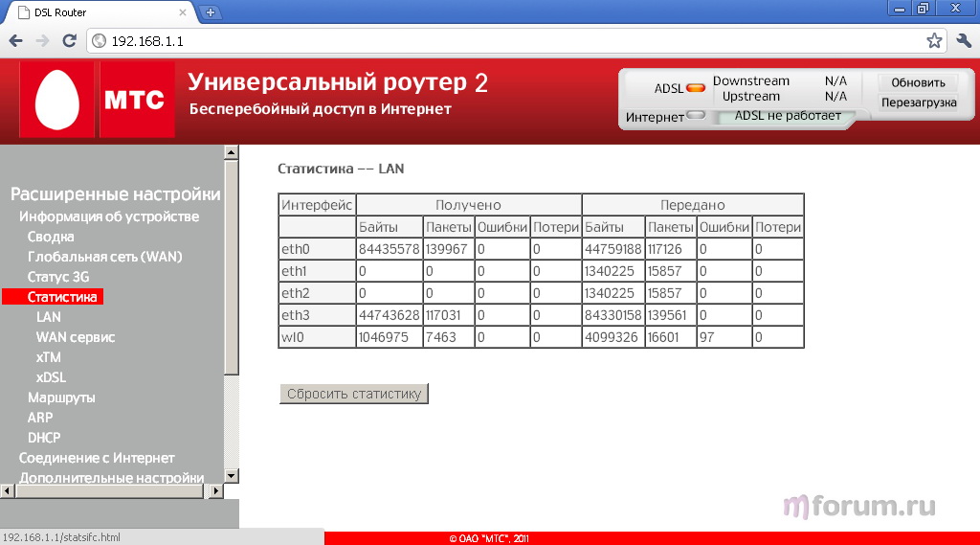
Task: Click the Статистика -- LAN heading
Action: [341, 169]
